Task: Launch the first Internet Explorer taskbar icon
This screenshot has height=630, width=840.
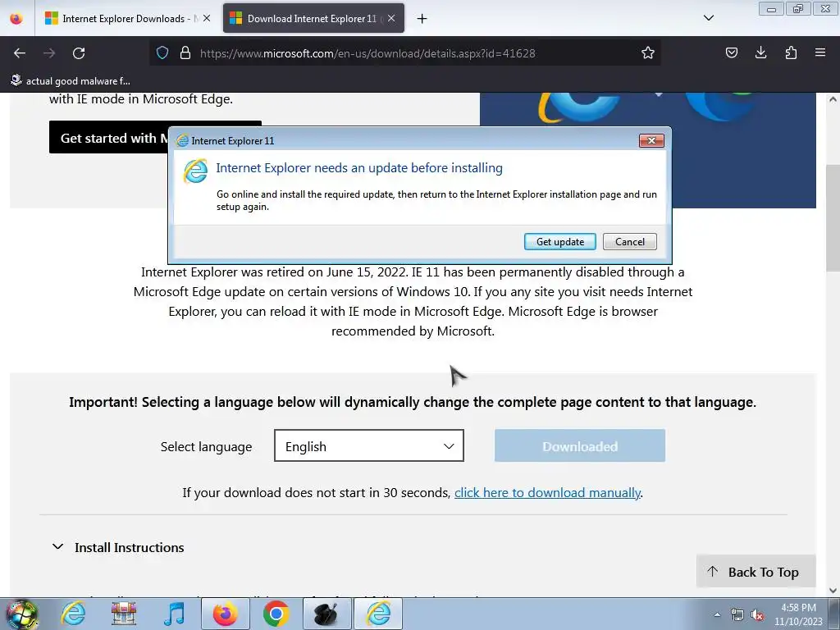Action: coord(73,614)
